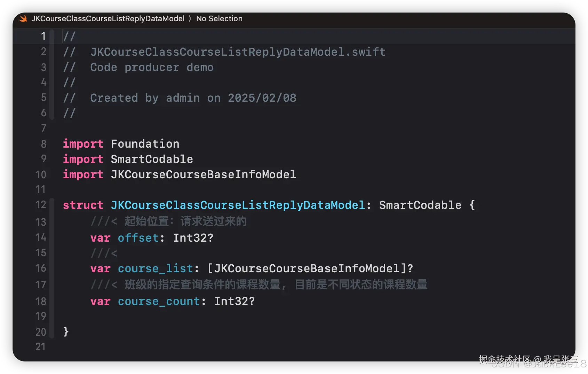Click the closing brace on line 20

pos(66,332)
